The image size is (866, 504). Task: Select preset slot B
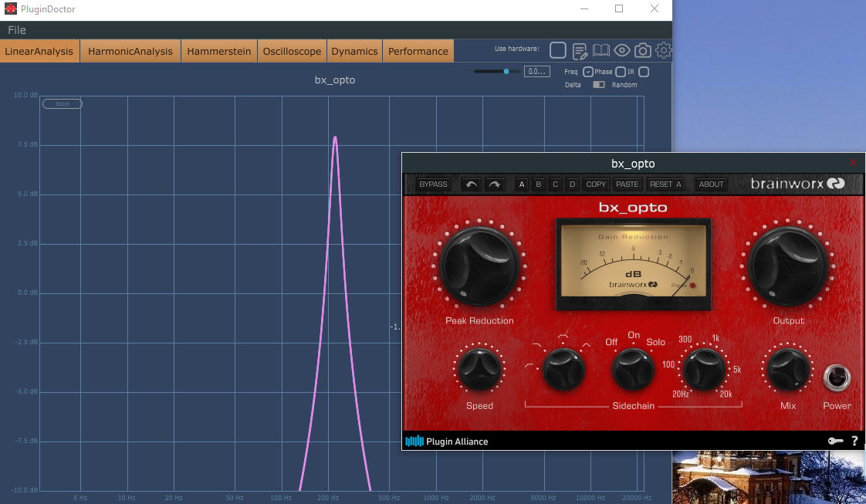click(539, 184)
